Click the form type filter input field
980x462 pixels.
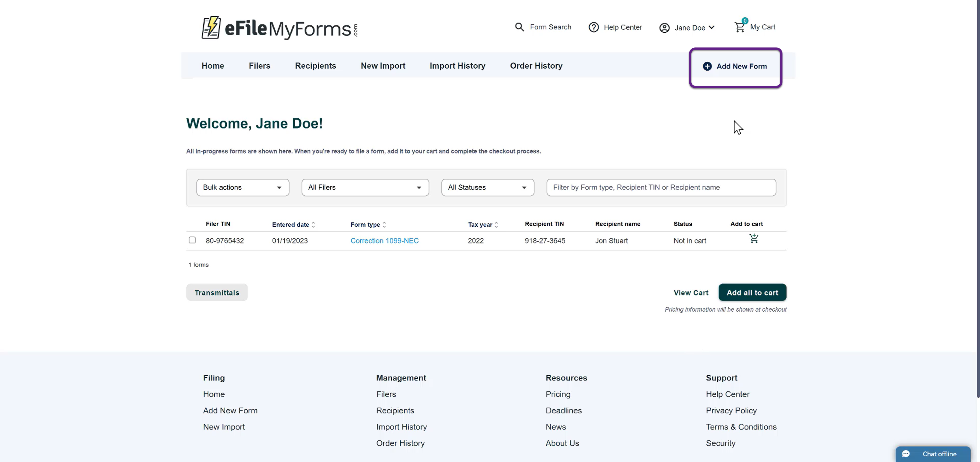[x=661, y=188]
